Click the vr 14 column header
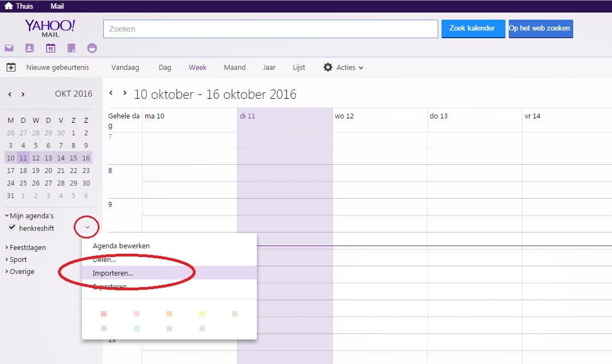The height and width of the screenshot is (364, 612). (532, 116)
